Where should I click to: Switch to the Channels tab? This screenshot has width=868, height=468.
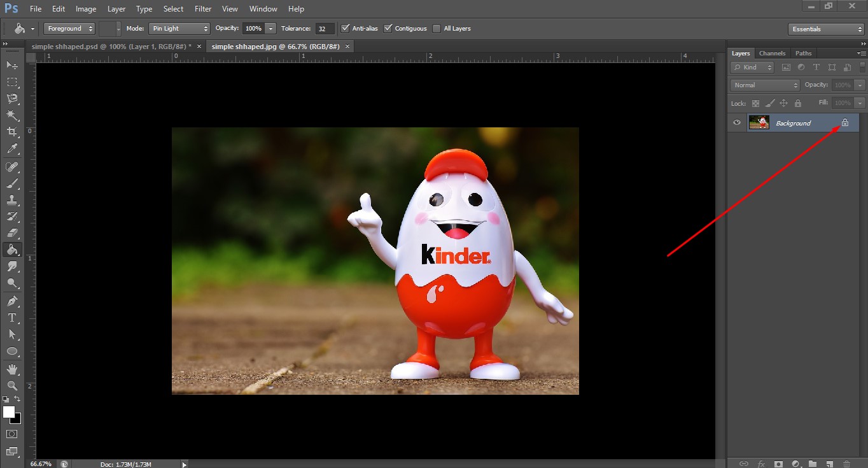[x=772, y=53]
